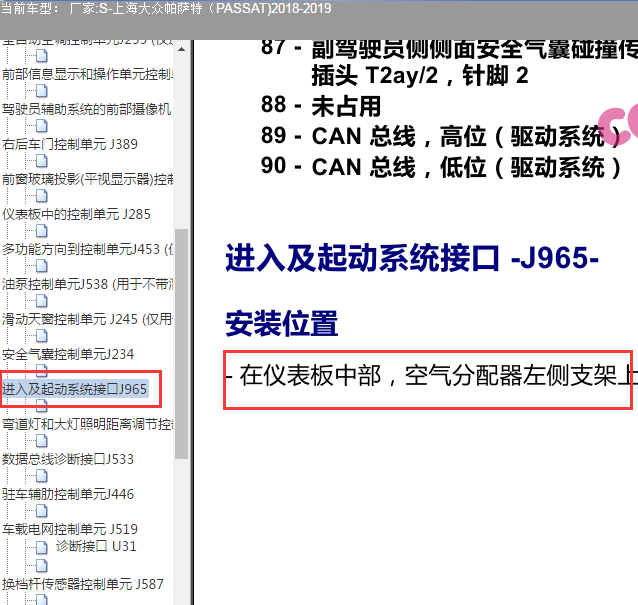Open document icon under 右后车门控制单元 J389
Image resolution: width=638 pixels, height=605 pixels.
(42, 161)
